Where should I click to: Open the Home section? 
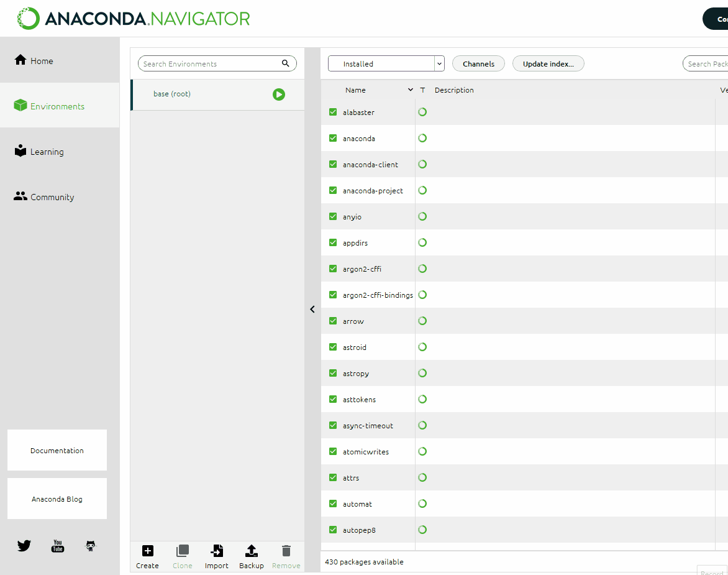tap(60, 61)
